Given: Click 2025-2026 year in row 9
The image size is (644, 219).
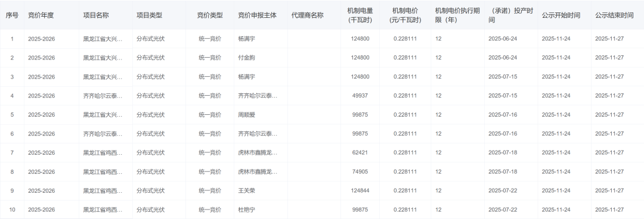Looking at the screenshot, I should click(x=42, y=190).
